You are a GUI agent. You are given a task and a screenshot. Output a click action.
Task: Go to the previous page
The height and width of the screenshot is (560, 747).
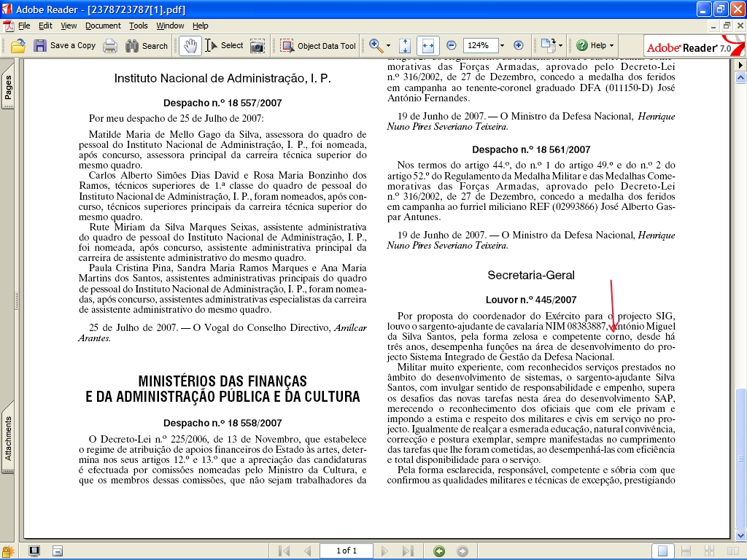(308, 551)
